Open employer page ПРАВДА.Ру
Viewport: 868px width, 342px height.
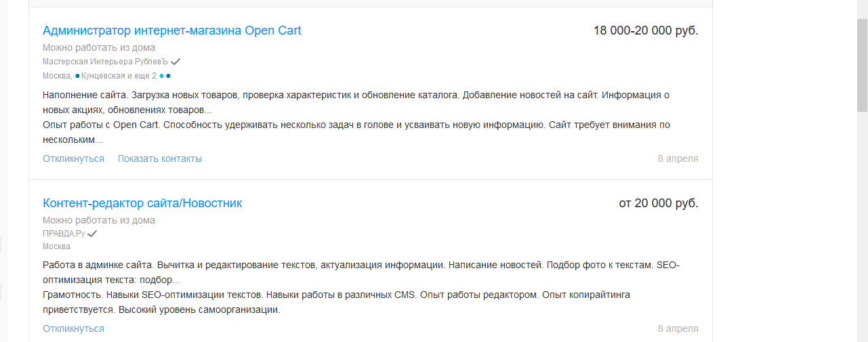pyautogui.click(x=64, y=234)
